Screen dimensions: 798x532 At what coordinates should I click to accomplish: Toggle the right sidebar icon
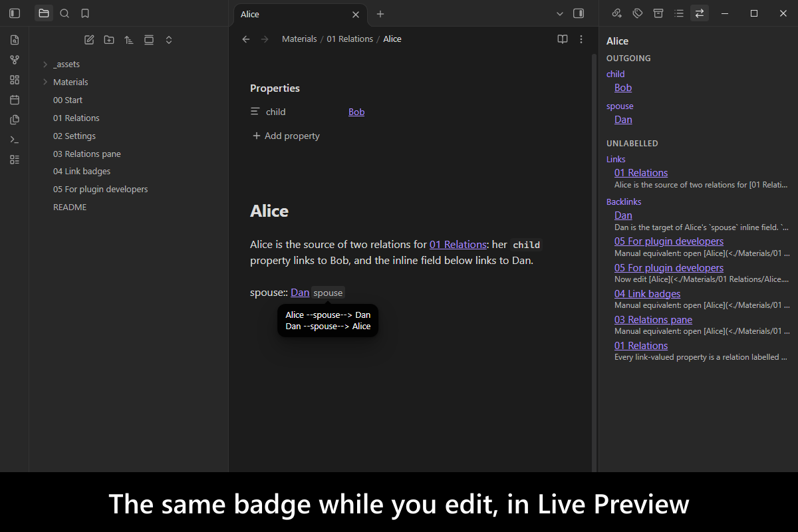point(579,13)
